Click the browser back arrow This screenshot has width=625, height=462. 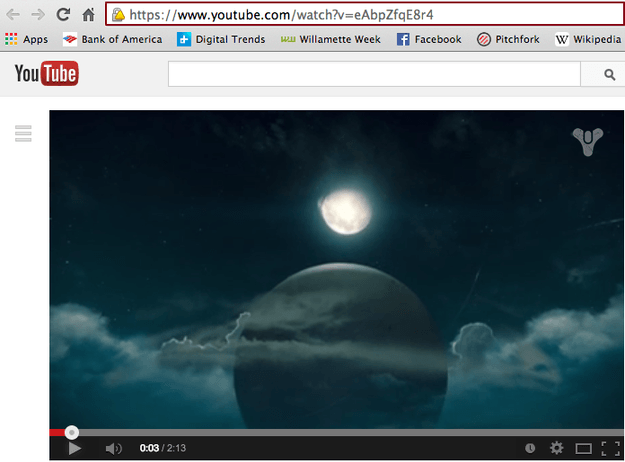point(13,15)
